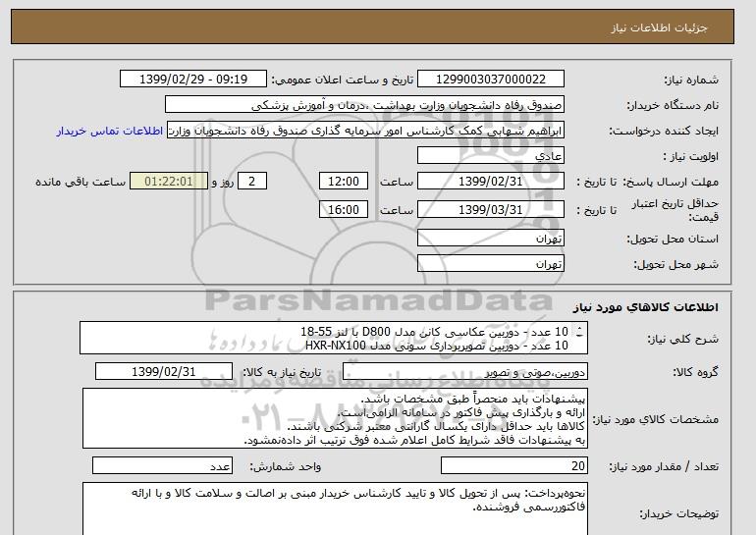Click the label شرح کلی نیاز
This screenshot has height=535, width=756.
[x=682, y=339]
